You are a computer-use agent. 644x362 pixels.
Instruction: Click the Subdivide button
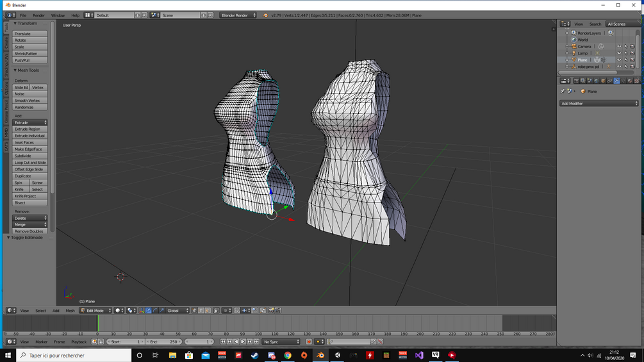coord(30,156)
